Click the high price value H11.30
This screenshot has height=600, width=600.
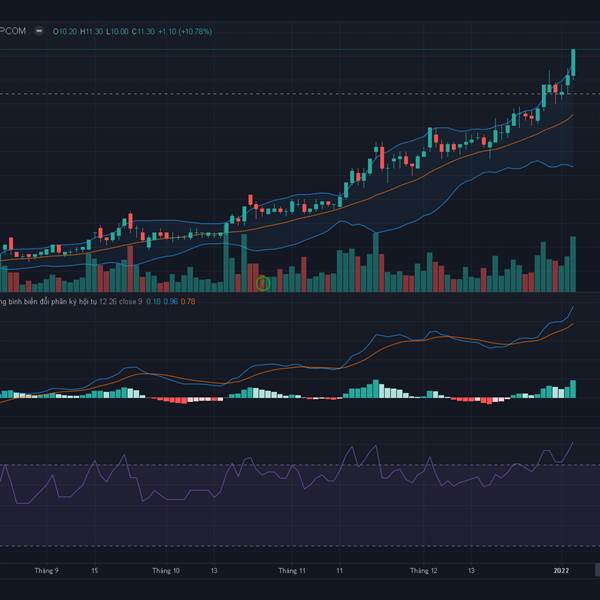[x=91, y=31]
